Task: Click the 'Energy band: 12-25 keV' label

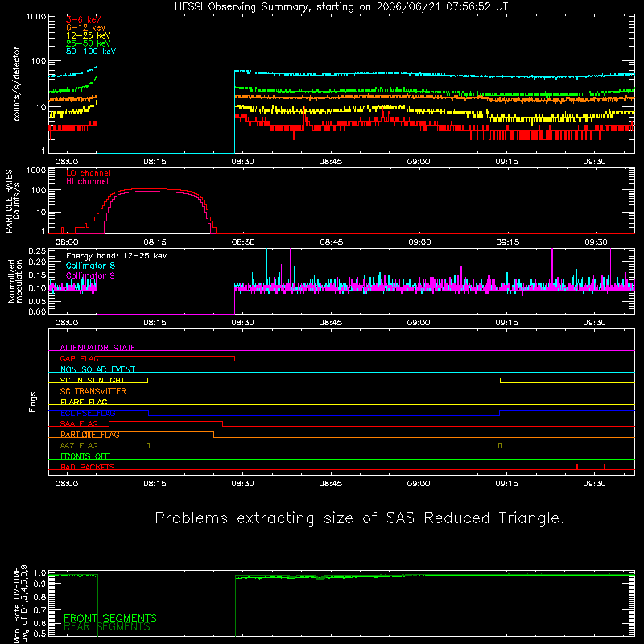Action: [x=117, y=256]
